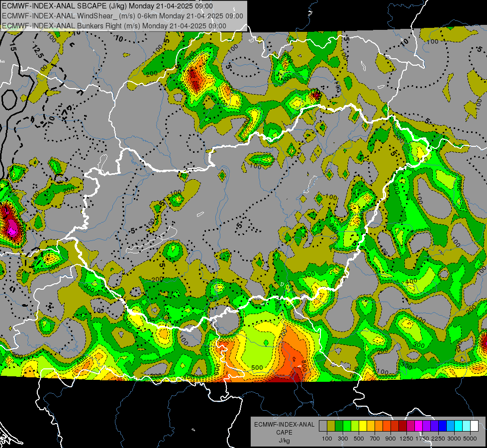
Task: Click the legend tick value 5000
Action: click(470, 439)
